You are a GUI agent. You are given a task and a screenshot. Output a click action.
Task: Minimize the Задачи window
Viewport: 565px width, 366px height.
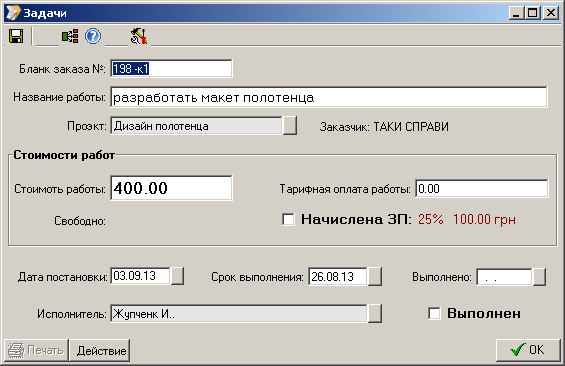[x=516, y=13]
